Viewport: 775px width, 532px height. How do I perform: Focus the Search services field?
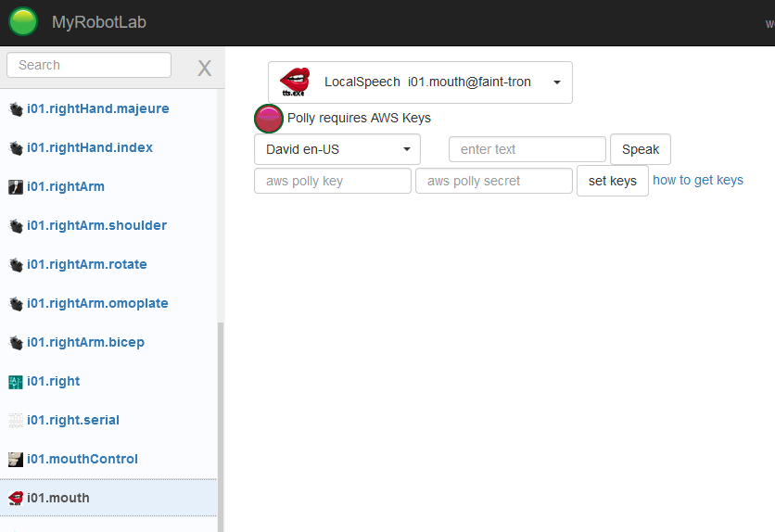[89, 65]
